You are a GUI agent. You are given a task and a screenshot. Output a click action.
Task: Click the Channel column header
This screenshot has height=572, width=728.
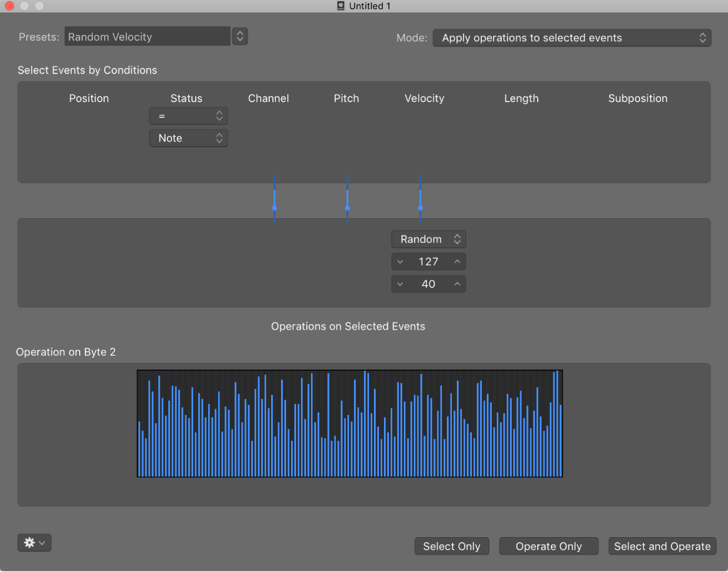(269, 98)
